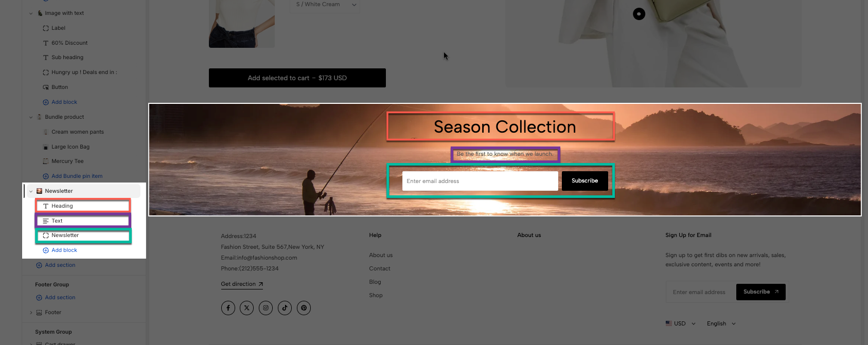Add block under Image with text
Image resolution: width=868 pixels, height=345 pixels.
click(60, 102)
